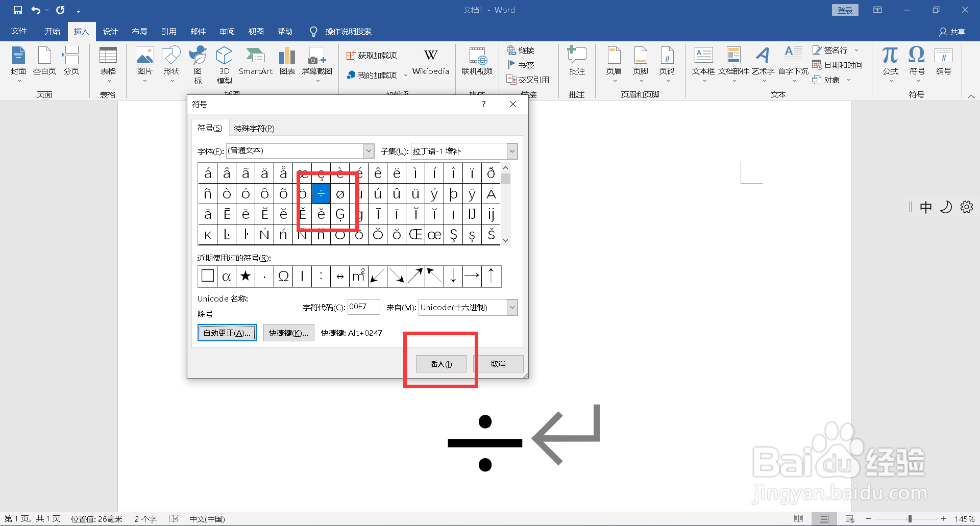
Task: Click the Icons (图标) button
Action: pos(198,64)
